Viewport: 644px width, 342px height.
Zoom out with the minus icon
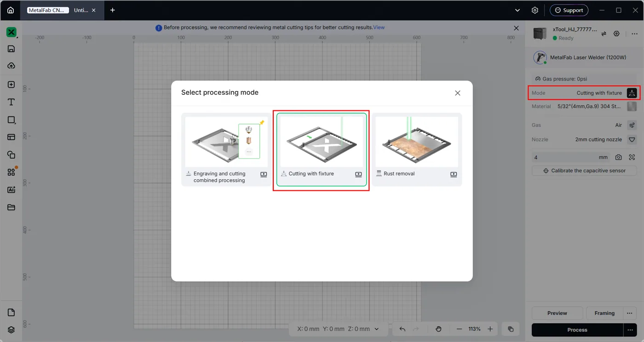pos(459,329)
